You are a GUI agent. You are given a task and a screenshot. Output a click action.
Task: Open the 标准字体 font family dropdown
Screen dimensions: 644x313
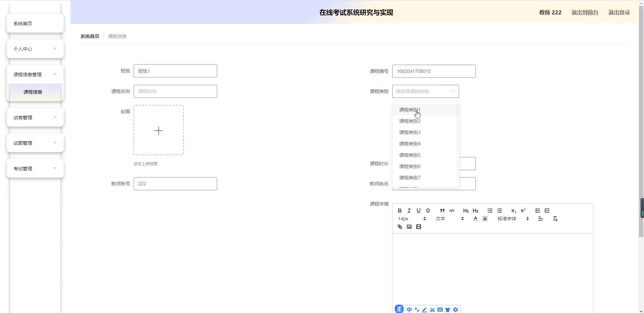pyautogui.click(x=513, y=219)
